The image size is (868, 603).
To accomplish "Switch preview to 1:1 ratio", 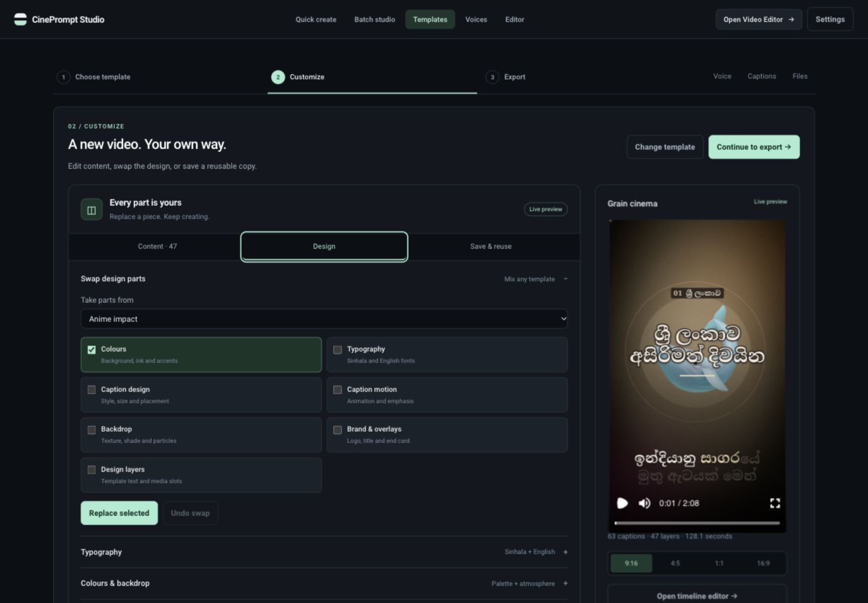I will click(x=719, y=563).
